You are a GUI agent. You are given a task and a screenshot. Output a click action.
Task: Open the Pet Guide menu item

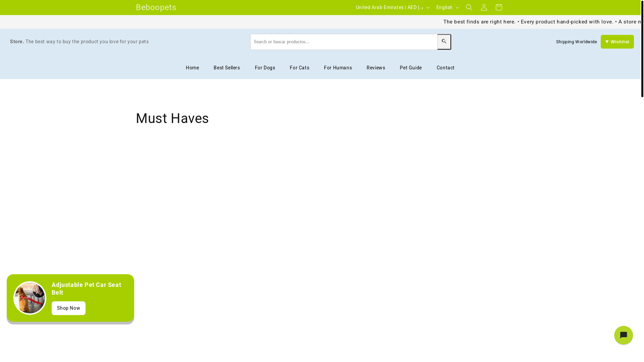tap(411, 68)
